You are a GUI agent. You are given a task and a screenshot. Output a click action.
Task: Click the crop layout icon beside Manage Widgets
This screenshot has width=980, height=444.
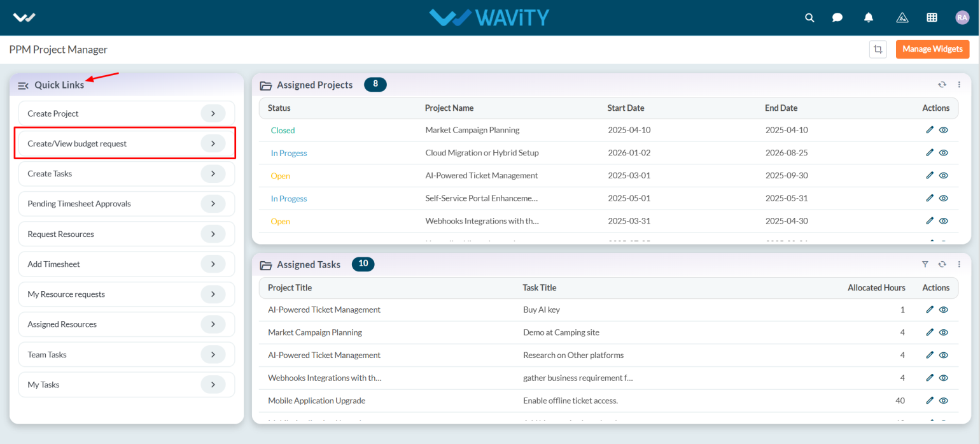(878, 49)
